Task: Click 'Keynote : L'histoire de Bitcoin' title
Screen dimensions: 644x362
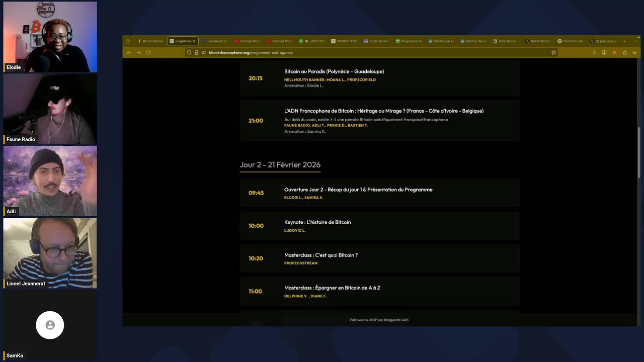Action: 317,222
